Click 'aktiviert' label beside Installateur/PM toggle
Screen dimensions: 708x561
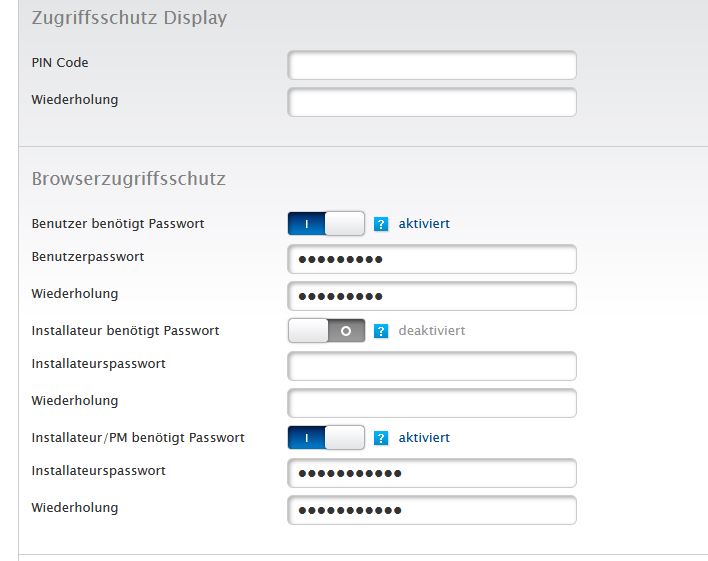tap(424, 438)
